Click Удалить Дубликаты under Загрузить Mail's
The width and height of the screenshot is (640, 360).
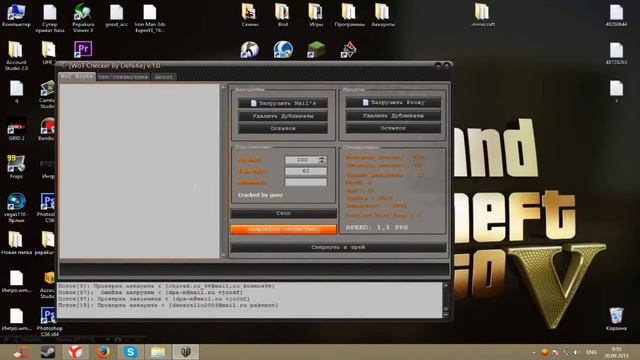tap(283, 116)
